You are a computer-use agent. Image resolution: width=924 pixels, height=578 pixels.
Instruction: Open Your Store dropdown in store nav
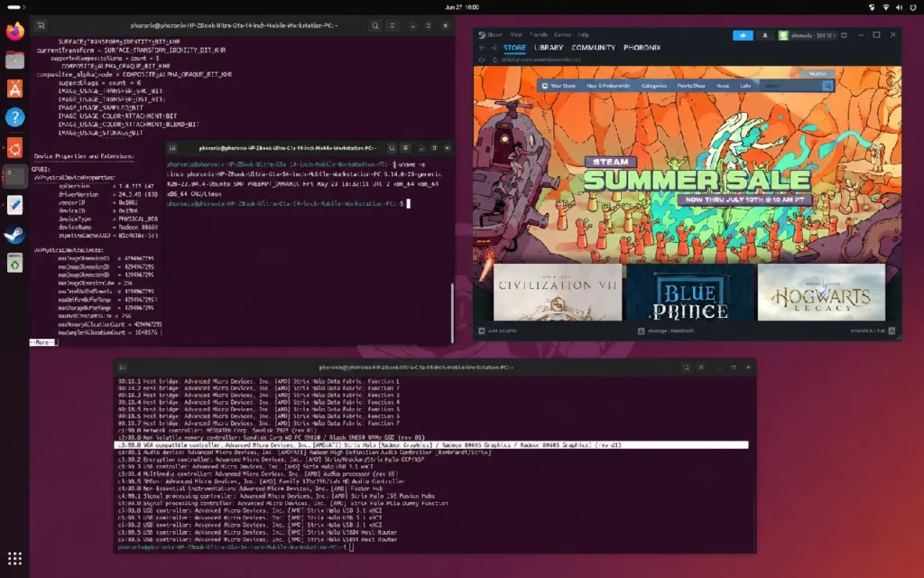559,86
